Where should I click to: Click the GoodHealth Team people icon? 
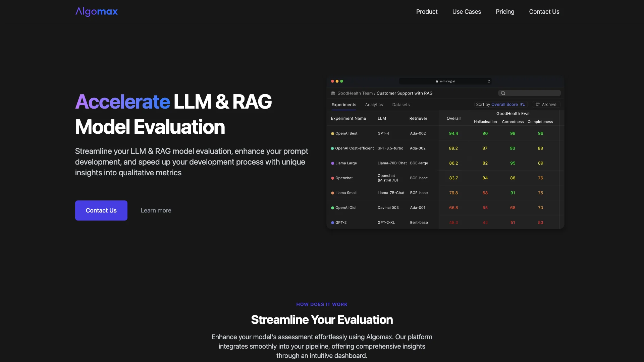coord(333,93)
